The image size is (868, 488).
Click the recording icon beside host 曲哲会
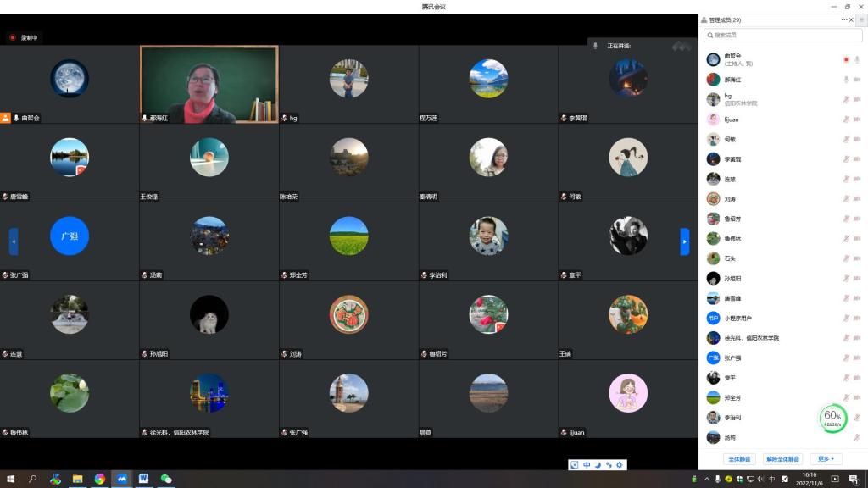(845, 59)
